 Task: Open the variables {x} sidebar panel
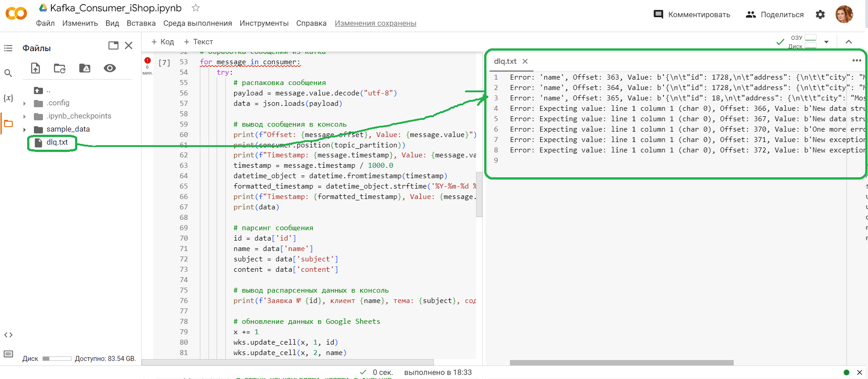[8, 98]
